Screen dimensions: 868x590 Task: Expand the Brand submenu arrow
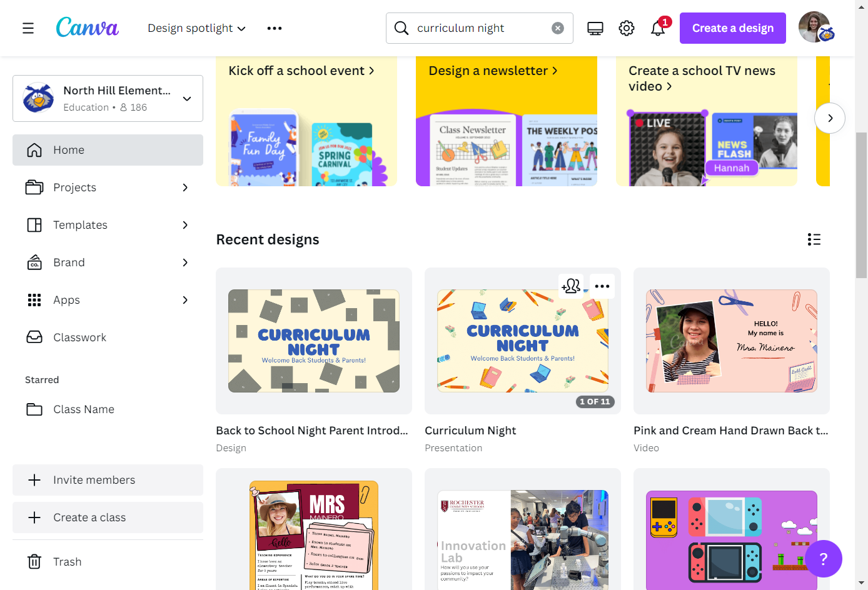(185, 262)
